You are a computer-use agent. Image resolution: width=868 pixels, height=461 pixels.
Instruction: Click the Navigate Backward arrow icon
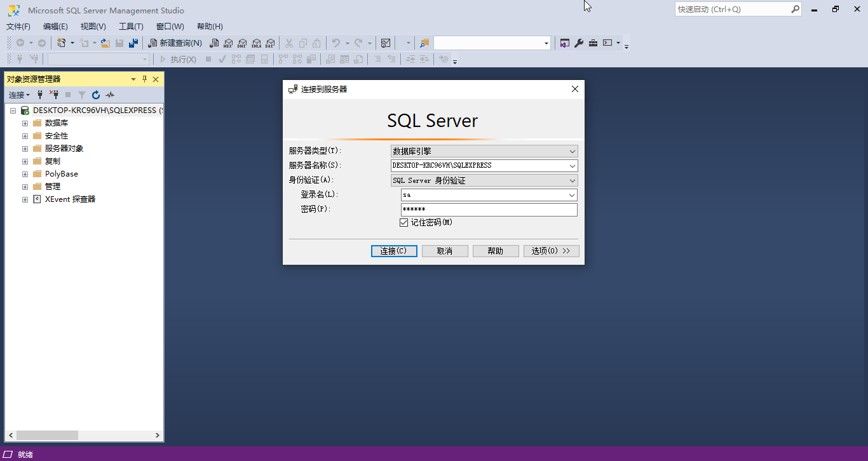[x=20, y=43]
